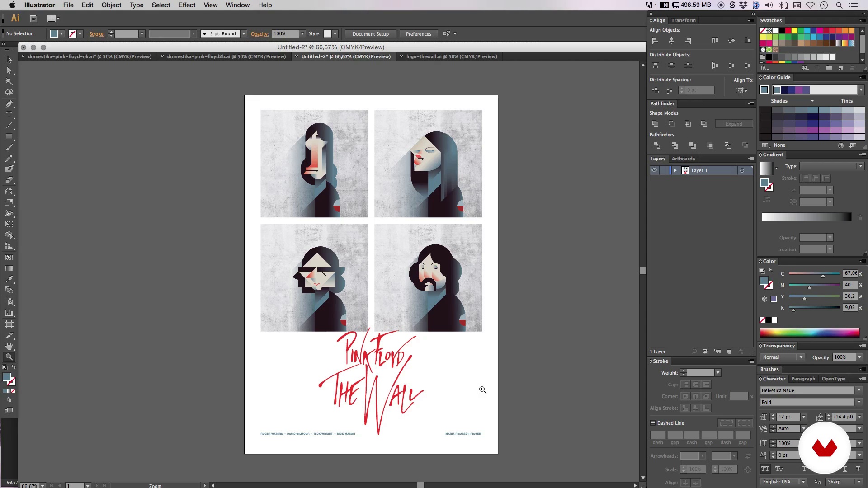
Task: Toggle Small Caps (Tr) in Character panel
Action: point(779,469)
